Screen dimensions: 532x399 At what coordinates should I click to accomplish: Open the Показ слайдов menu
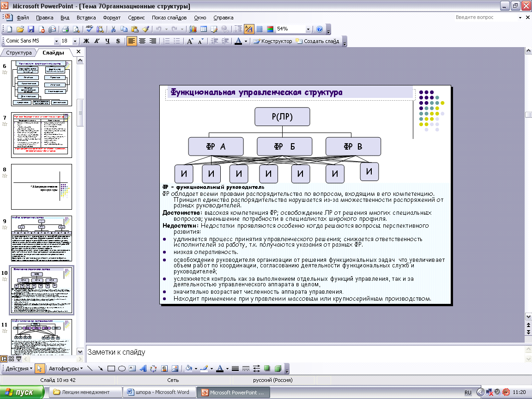tap(169, 18)
